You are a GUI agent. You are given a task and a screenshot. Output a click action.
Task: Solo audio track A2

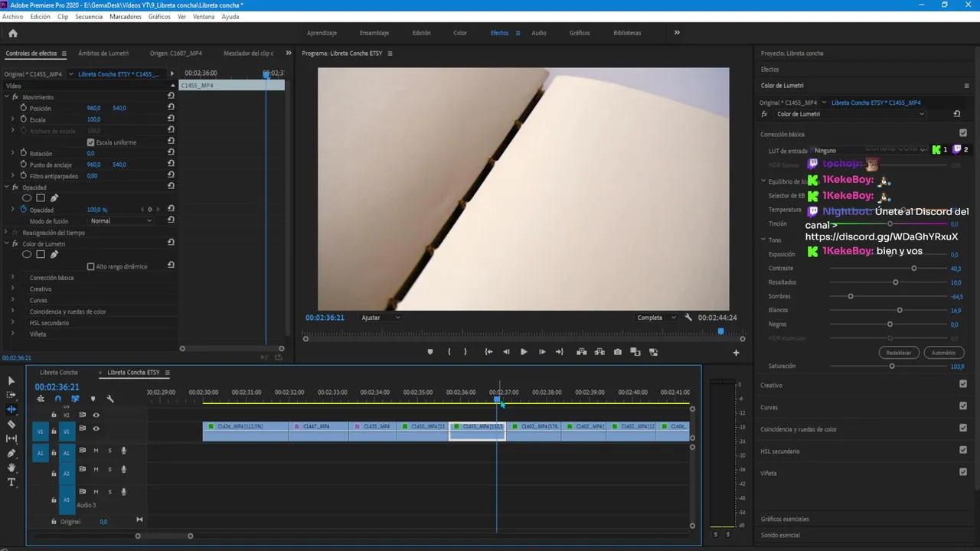click(x=109, y=469)
